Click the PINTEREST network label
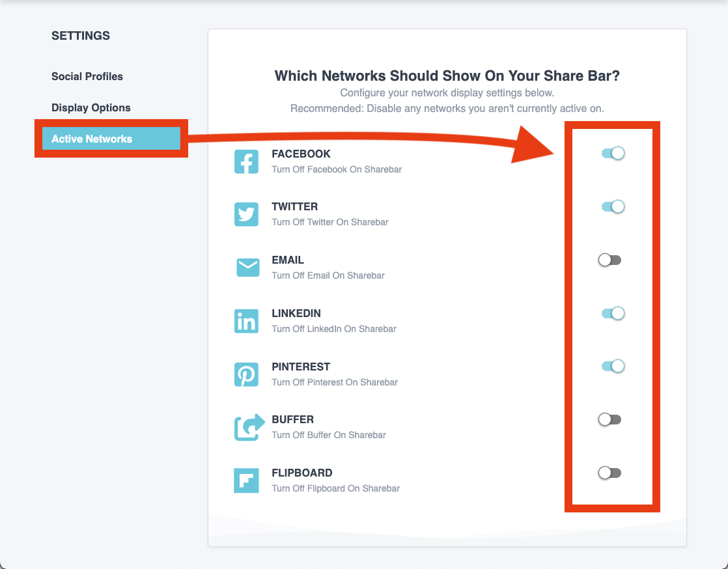 (301, 367)
